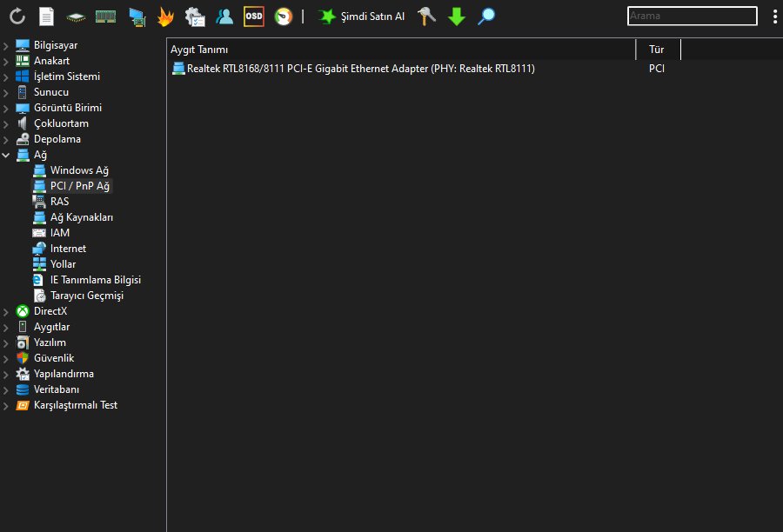Image resolution: width=783 pixels, height=532 pixels.
Task: Click the green download arrow icon
Action: (x=457, y=16)
